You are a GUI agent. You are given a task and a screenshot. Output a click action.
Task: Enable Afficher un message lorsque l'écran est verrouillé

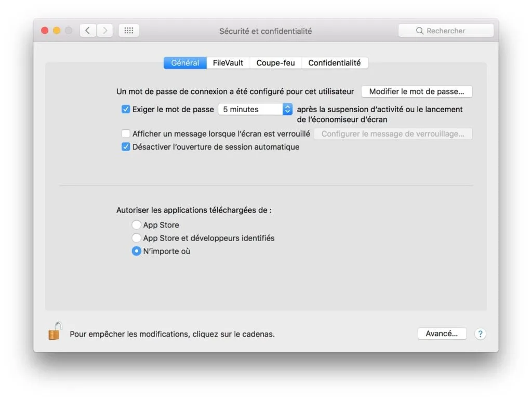126,134
